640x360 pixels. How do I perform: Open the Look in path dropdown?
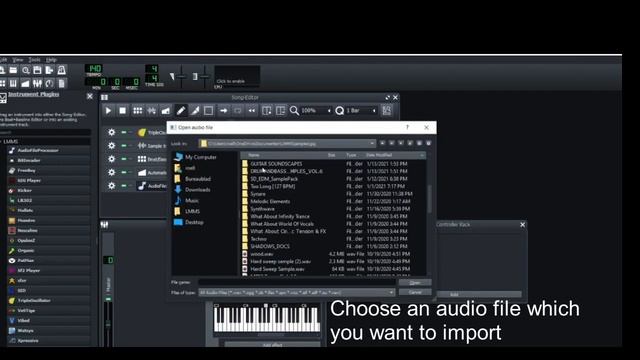(287, 144)
